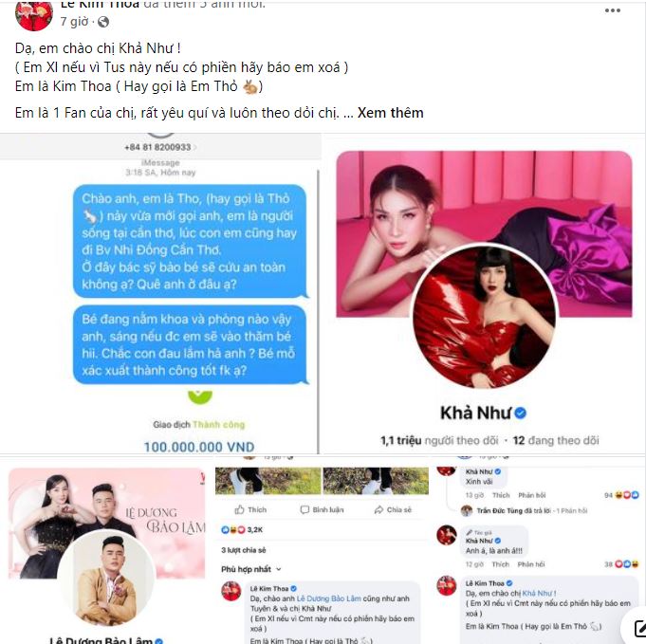Click Phản hồi under Xinh vãi comment
Image resolution: width=646 pixels, height=644 pixels.
coord(532,495)
